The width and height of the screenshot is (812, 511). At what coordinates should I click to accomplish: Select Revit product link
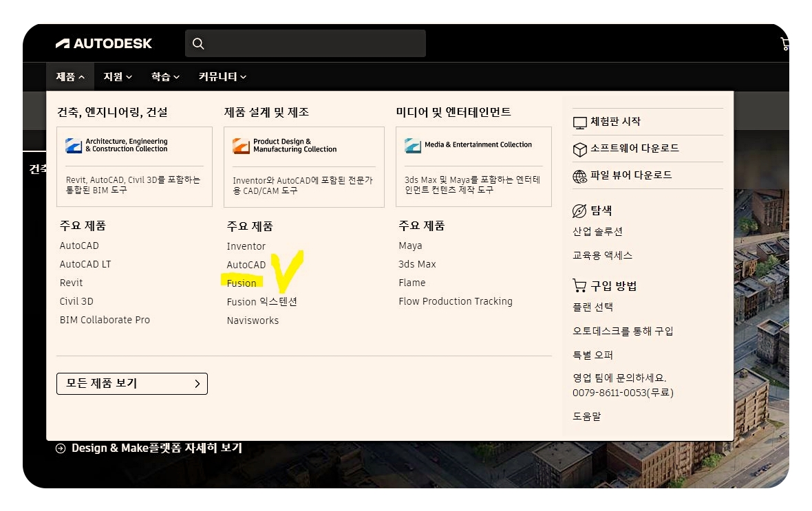(x=71, y=283)
